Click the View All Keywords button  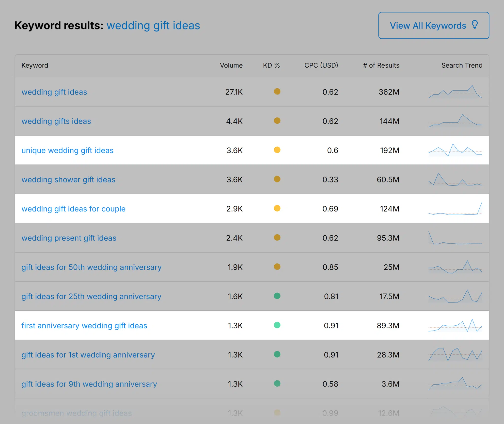point(434,25)
